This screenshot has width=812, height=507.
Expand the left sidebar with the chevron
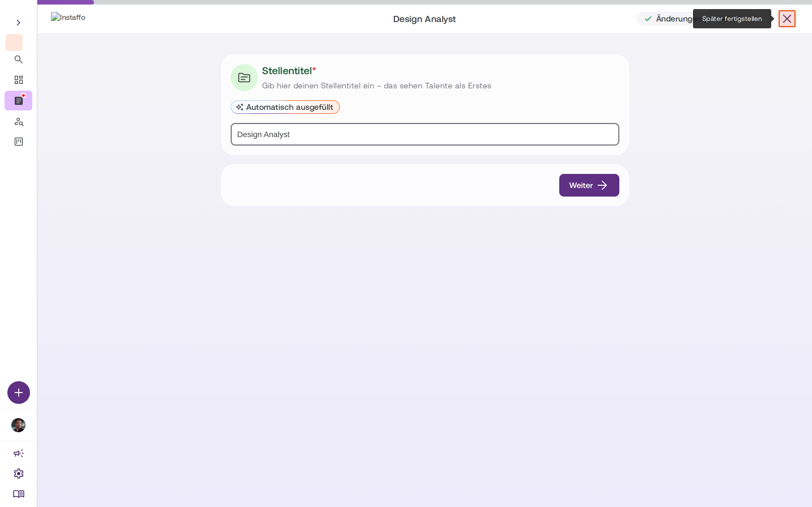click(x=19, y=23)
